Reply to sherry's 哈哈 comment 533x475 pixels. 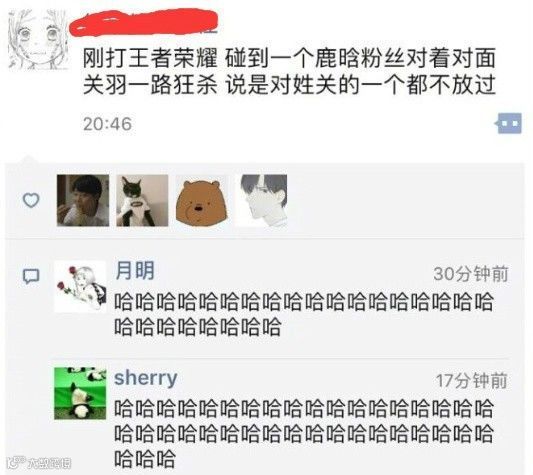304,433
